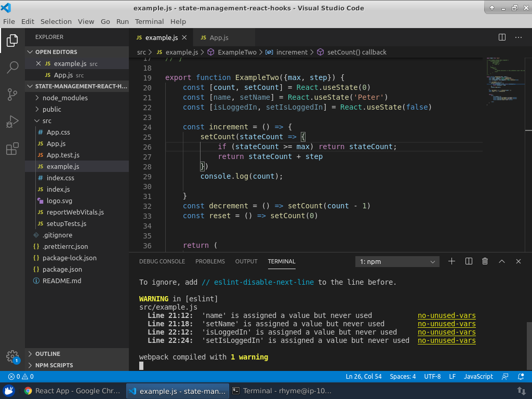Open the Search view in activity bar
The height and width of the screenshot is (399, 532).
tap(12, 67)
